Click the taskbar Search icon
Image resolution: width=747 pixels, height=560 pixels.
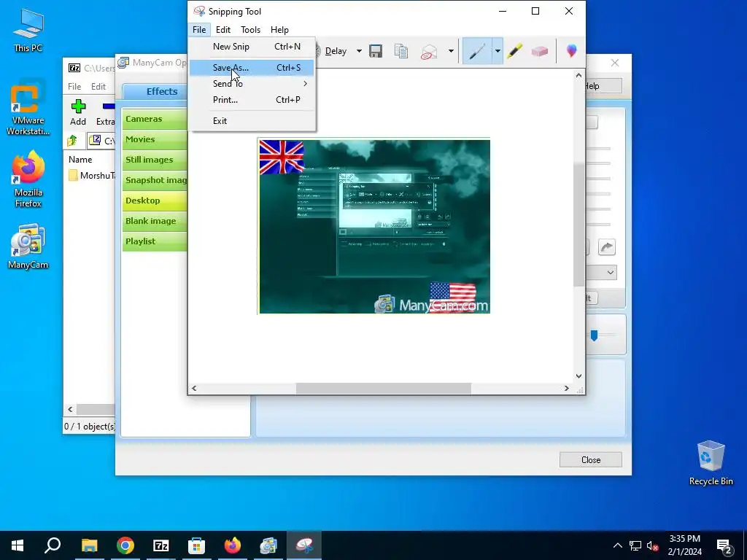[x=53, y=545]
